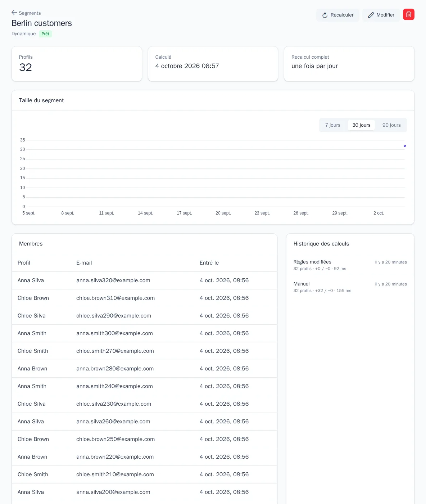Click the Membres panel heading
The width and height of the screenshot is (426, 504).
coord(31,244)
